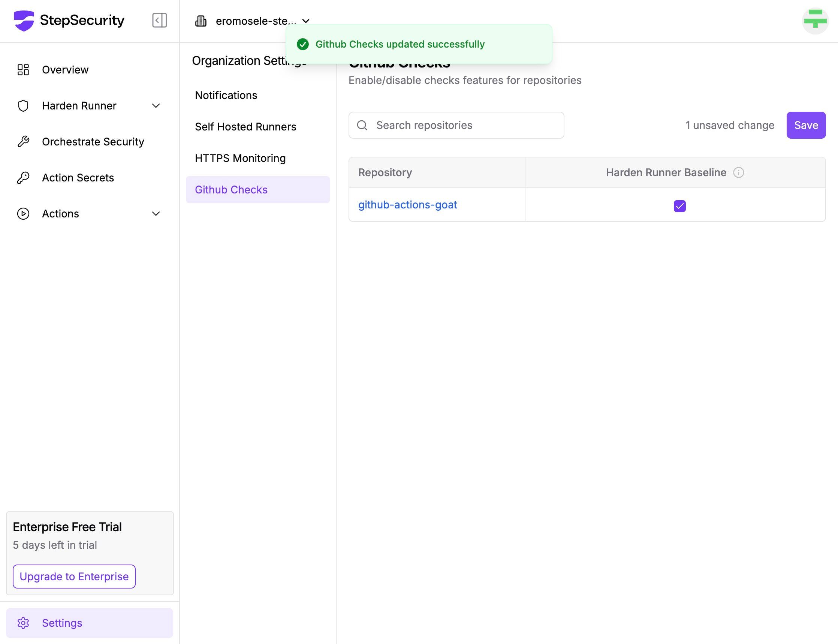Select the Notifications settings tab
This screenshot has height=644, width=838.
point(257,96)
